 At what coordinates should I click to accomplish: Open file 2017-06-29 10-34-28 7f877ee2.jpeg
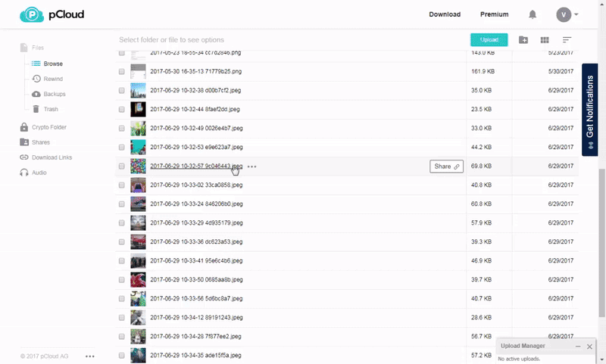pos(195,336)
